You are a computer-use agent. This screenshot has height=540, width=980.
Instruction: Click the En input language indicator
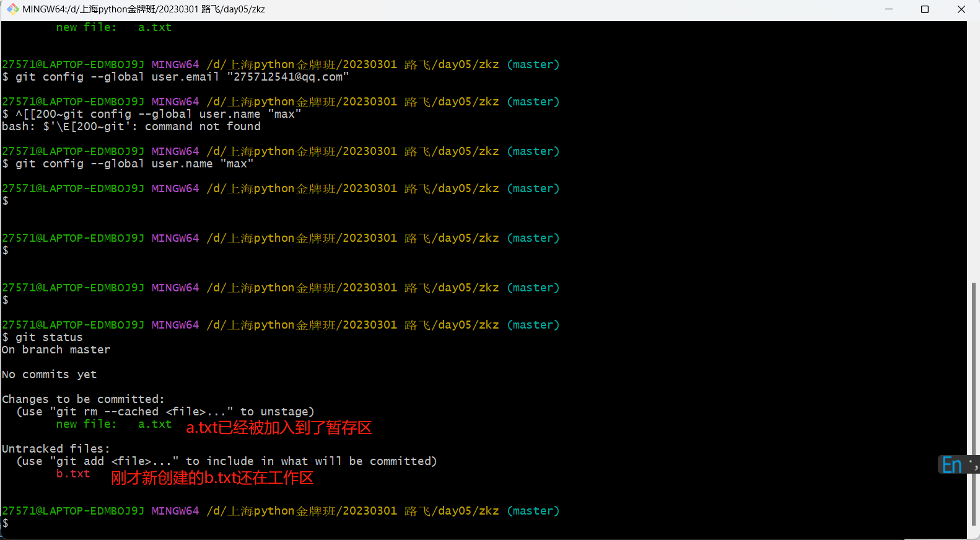[952, 464]
